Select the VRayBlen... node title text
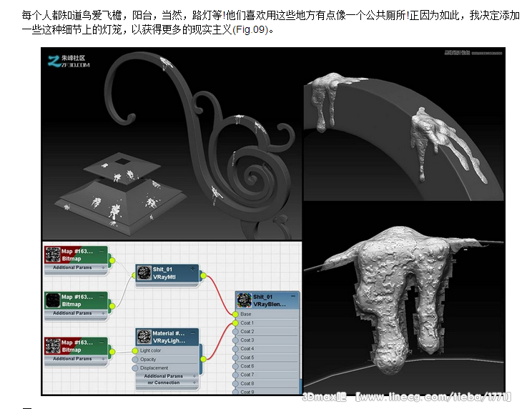532x409 pixels. (x=270, y=304)
